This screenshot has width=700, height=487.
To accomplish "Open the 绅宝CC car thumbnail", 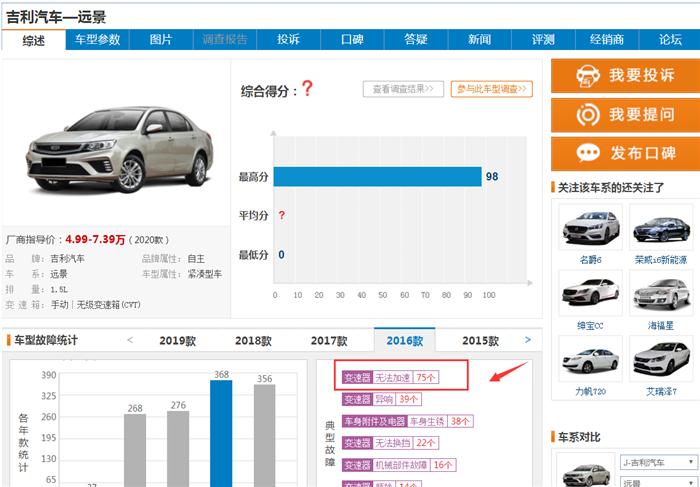I will [x=590, y=293].
